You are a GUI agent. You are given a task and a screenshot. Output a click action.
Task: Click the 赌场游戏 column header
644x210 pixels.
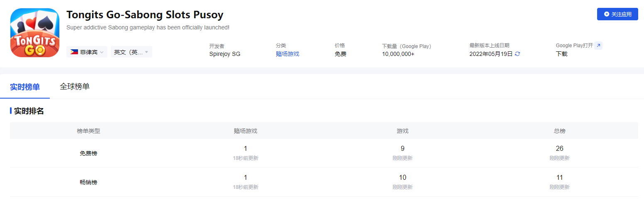(x=246, y=131)
